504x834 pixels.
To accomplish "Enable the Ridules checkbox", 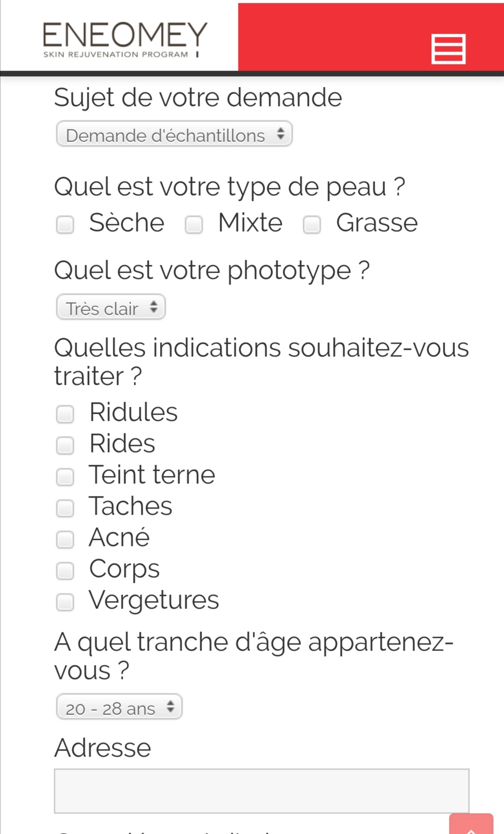I will [x=65, y=414].
